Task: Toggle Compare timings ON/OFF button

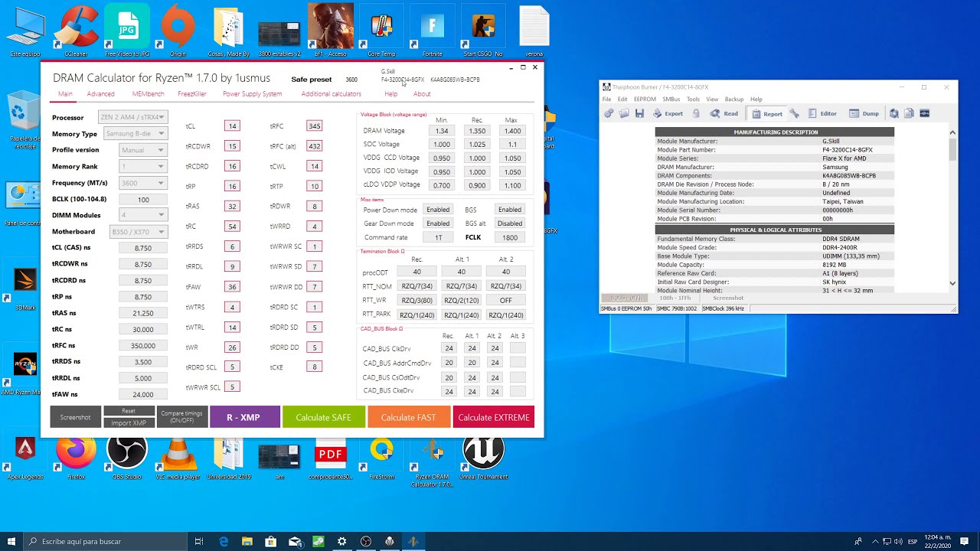Action: pyautogui.click(x=181, y=417)
